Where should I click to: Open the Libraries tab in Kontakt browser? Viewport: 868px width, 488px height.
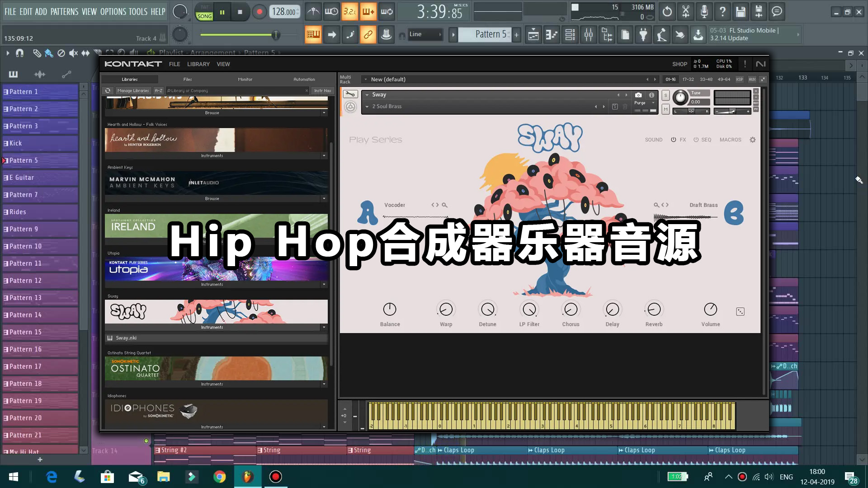point(129,79)
